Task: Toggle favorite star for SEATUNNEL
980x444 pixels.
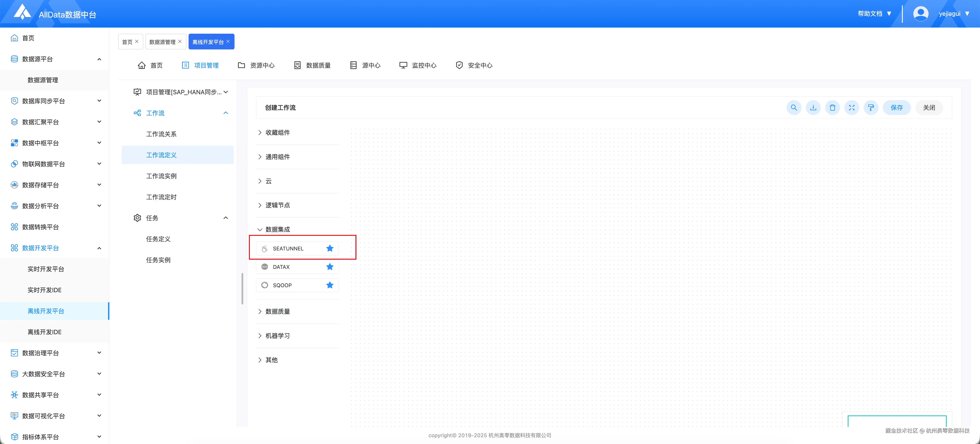Action: click(329, 248)
